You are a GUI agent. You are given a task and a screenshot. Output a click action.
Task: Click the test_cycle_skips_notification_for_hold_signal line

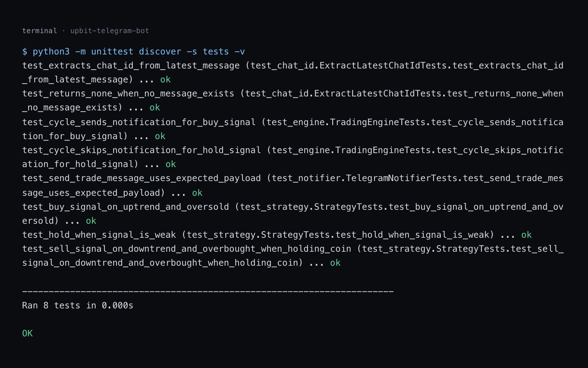click(293, 157)
